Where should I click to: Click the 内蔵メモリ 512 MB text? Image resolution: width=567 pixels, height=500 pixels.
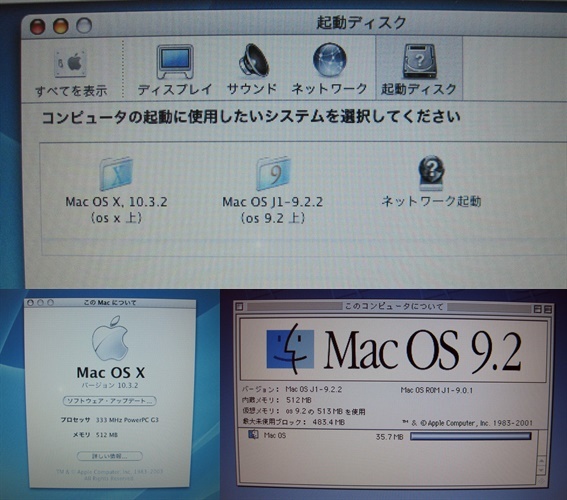(x=277, y=400)
